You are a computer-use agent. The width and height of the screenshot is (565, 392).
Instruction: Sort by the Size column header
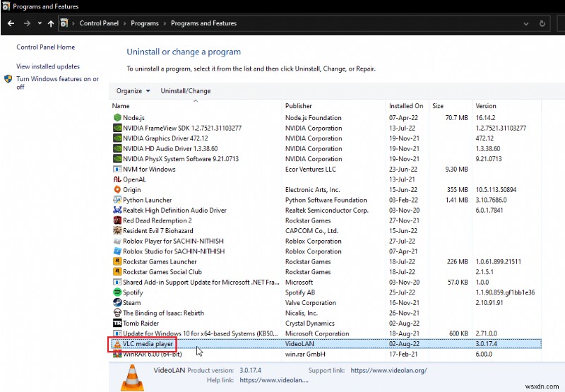450,105
